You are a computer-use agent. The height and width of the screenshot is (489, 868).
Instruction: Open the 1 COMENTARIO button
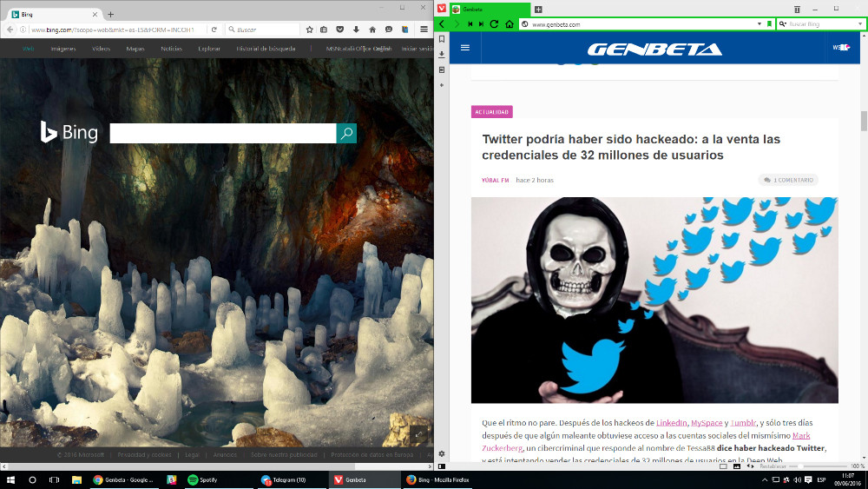point(788,180)
